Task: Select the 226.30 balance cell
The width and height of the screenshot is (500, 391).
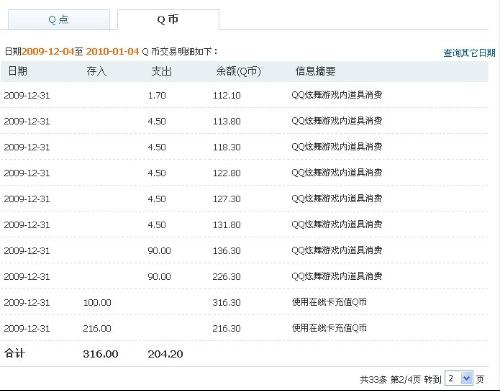Action: 227,277
